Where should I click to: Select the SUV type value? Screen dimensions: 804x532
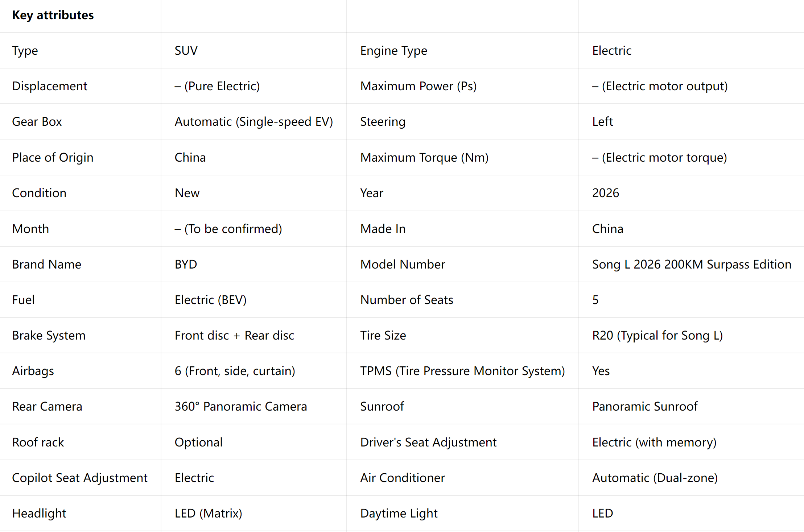coord(186,50)
